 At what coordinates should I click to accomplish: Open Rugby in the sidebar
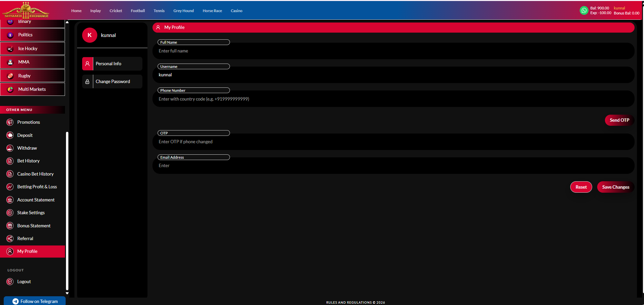[33, 76]
